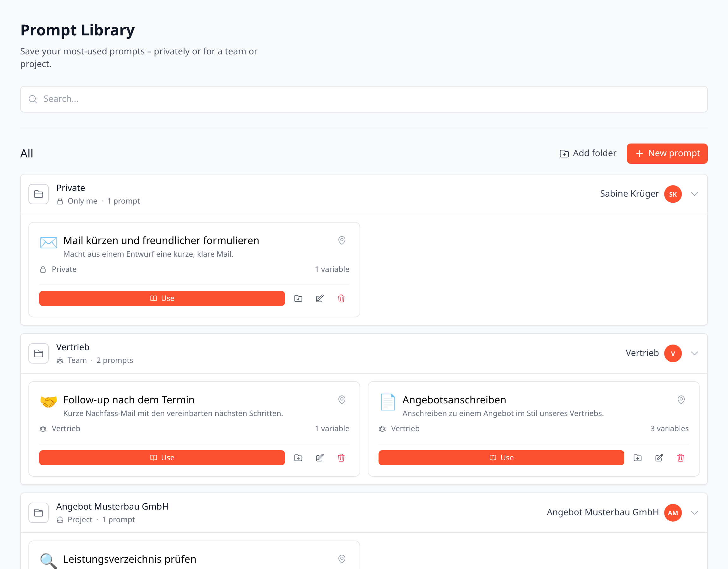
Task: Click the AM avatar for Angebot Musterbau
Action: point(673,513)
